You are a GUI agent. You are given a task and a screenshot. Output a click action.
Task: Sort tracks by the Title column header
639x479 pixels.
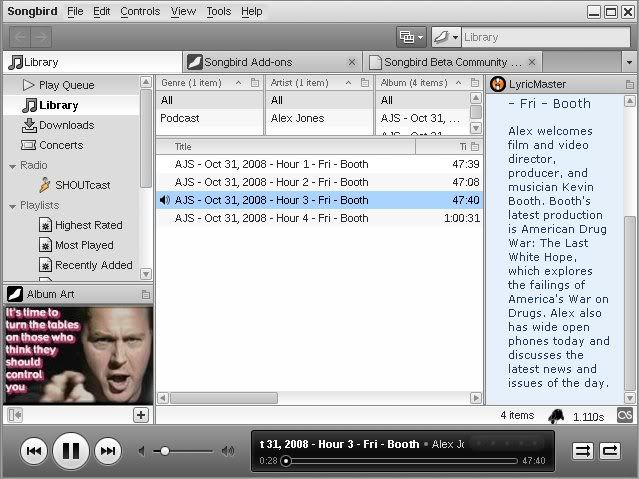point(285,147)
